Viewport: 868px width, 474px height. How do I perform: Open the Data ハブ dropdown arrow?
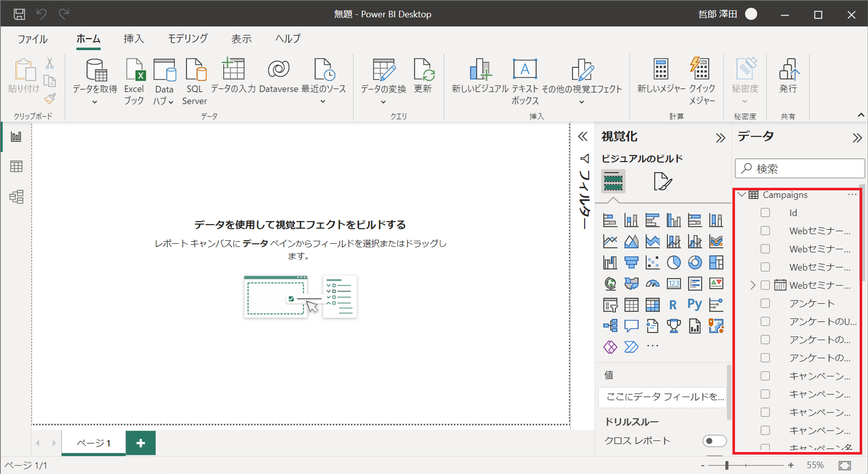click(171, 102)
